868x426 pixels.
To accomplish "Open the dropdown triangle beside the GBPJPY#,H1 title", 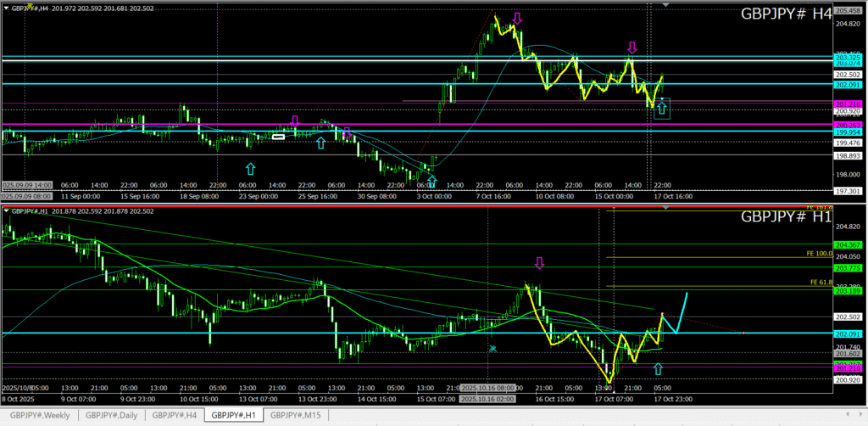I will tap(5, 210).
